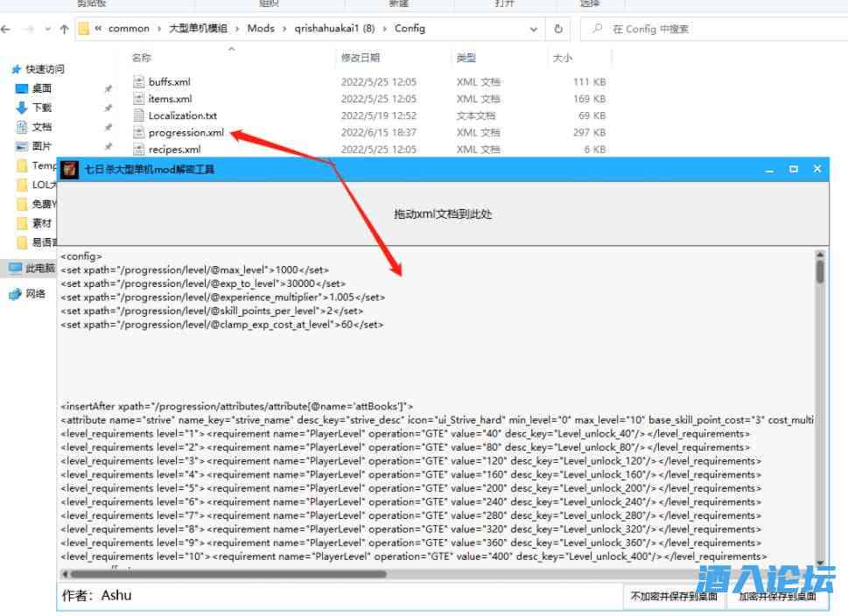Select 'common' in the address breadcrumb
The height and width of the screenshot is (616, 848).
point(129,28)
